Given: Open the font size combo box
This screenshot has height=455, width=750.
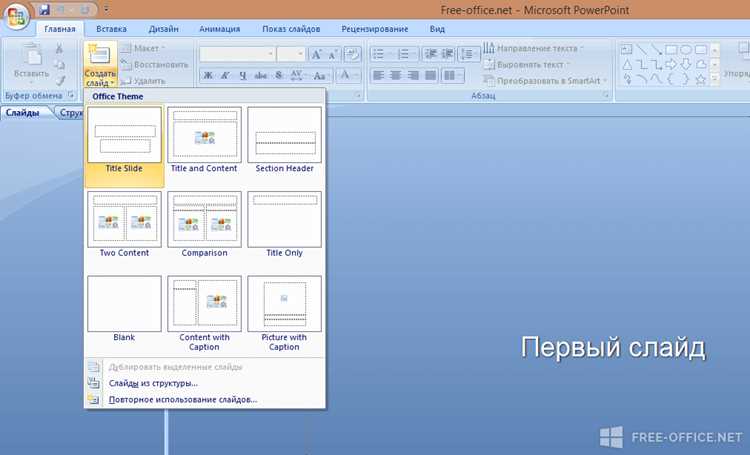Looking at the screenshot, I should pos(291,54).
